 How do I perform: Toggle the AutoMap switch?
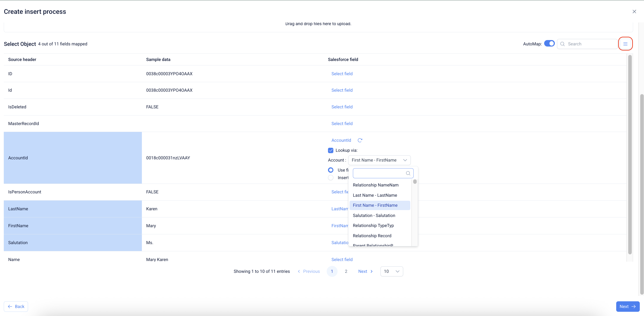click(x=549, y=44)
